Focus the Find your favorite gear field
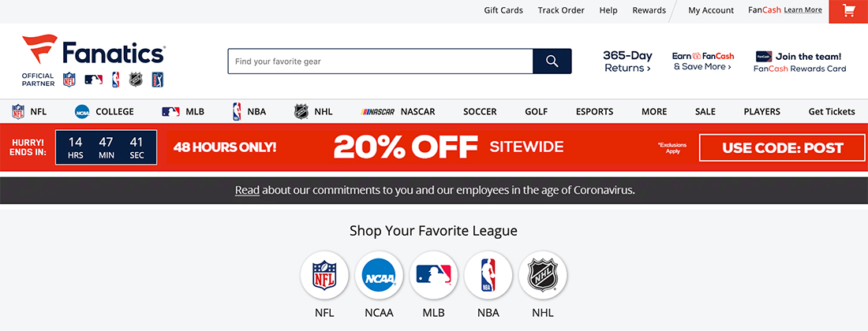Image resolution: width=868 pixels, height=331 pixels. pyautogui.click(x=380, y=61)
